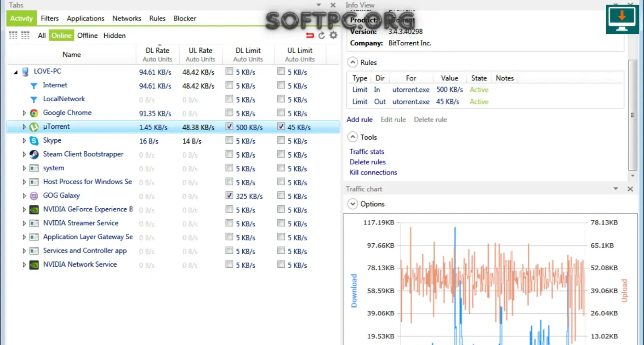The height and width of the screenshot is (345, 644).
Task: Click the second grid view icon
Action: (25, 35)
